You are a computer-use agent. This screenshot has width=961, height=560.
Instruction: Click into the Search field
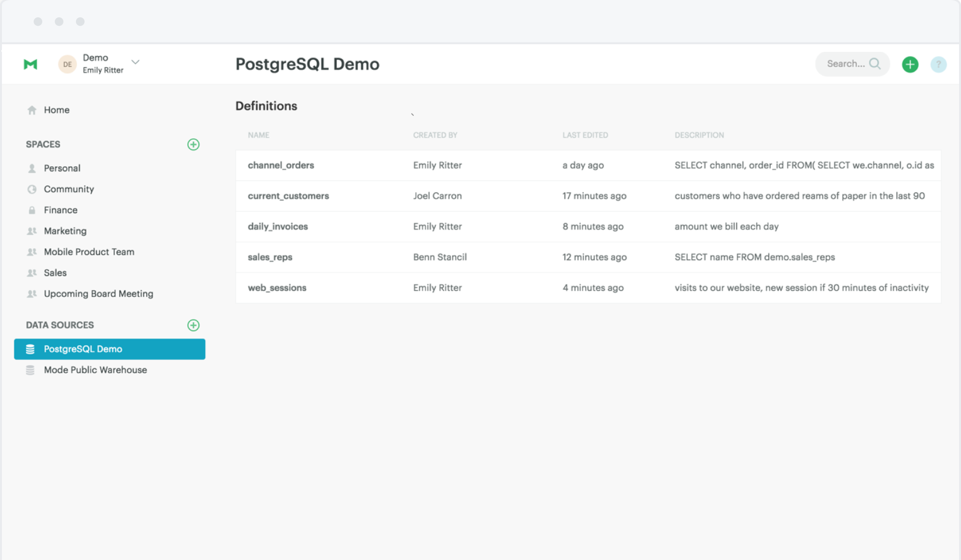click(845, 64)
